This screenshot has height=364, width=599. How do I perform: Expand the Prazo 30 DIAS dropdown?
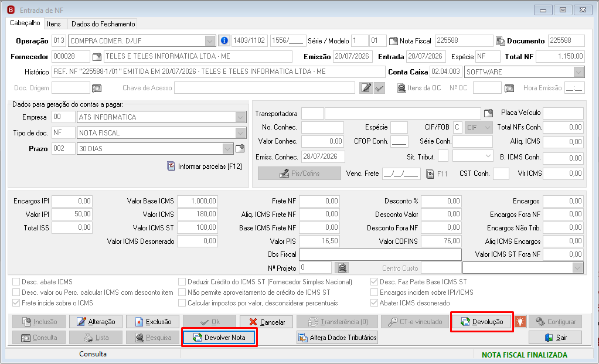pos(227,148)
